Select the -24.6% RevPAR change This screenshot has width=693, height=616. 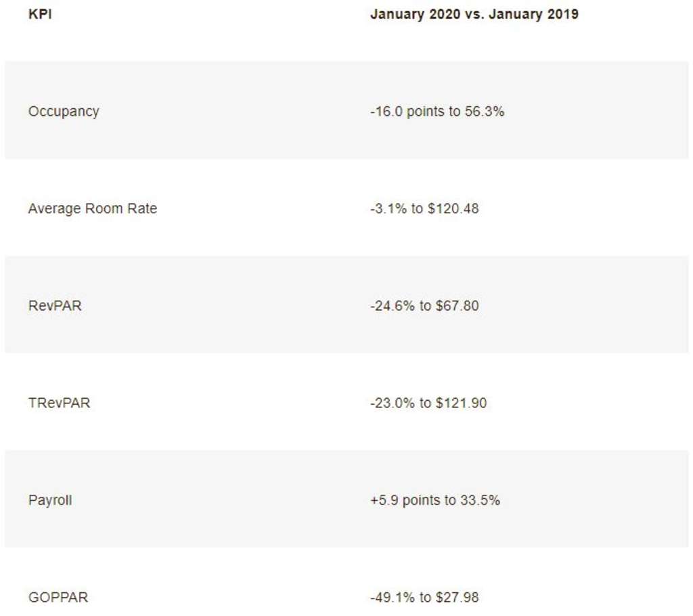[x=392, y=306]
